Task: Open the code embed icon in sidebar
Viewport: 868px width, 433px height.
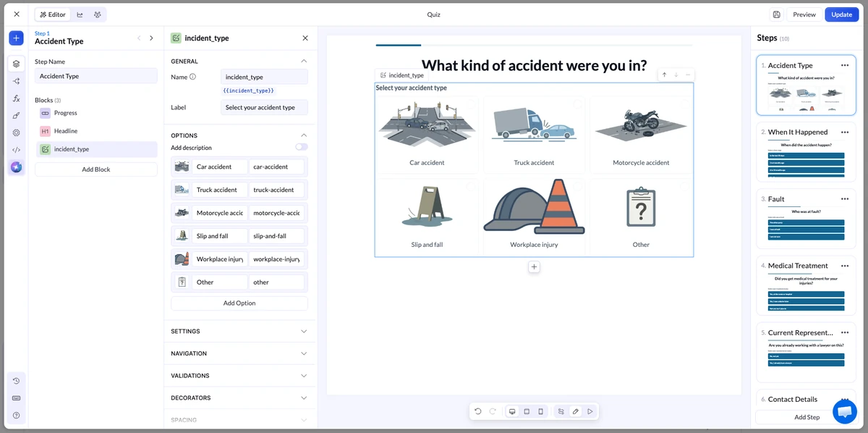Action: [16, 150]
